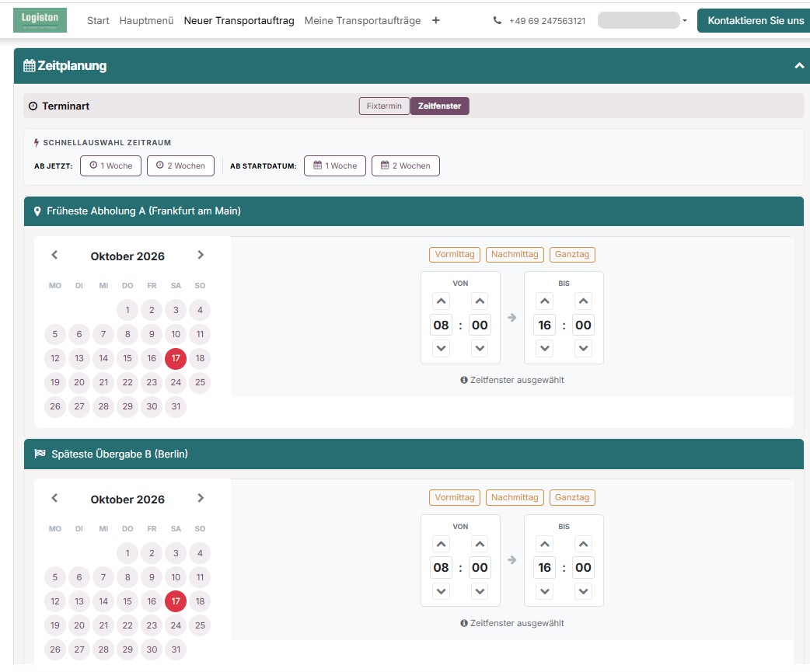This screenshot has height=672, width=810.
Task: Choose Vormittag preset for Abholung A
Action: (x=455, y=255)
